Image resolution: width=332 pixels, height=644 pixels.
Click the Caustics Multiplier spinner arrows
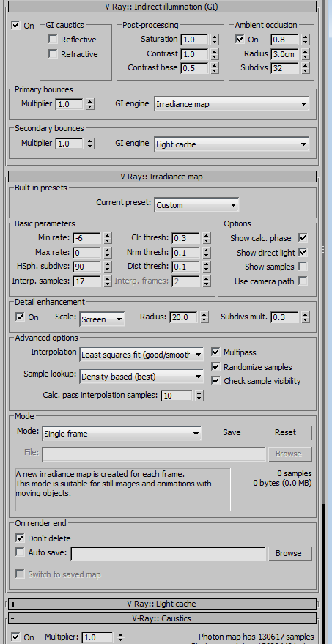(120, 637)
